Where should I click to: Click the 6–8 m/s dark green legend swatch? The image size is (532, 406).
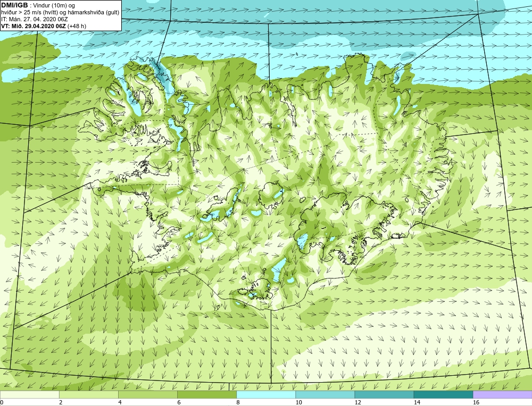tap(206, 394)
